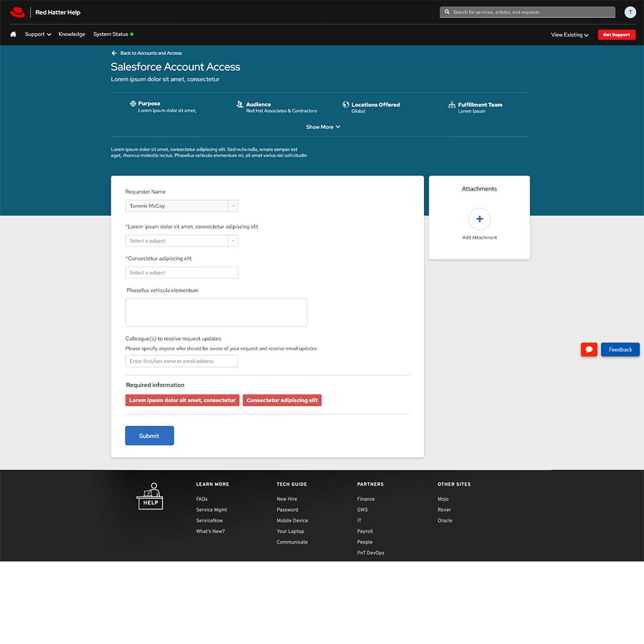Click the colleague name or email field
The image size is (644, 644).
[181, 361]
